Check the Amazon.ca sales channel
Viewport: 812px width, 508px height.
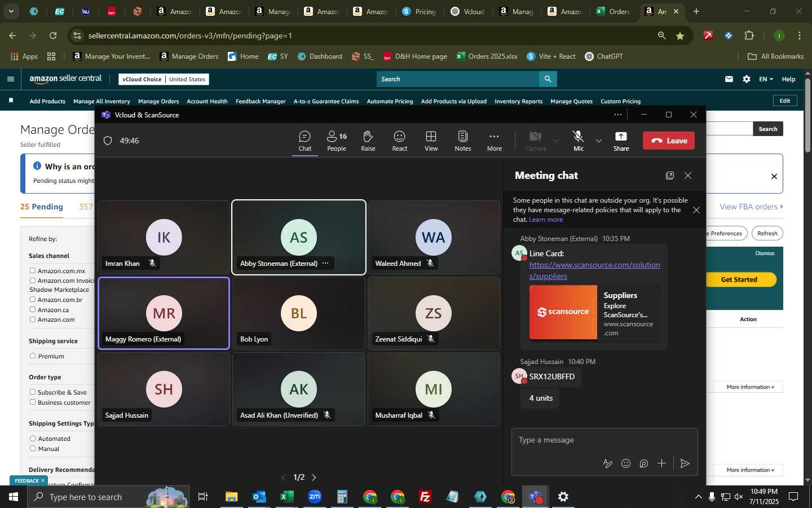pyautogui.click(x=33, y=310)
